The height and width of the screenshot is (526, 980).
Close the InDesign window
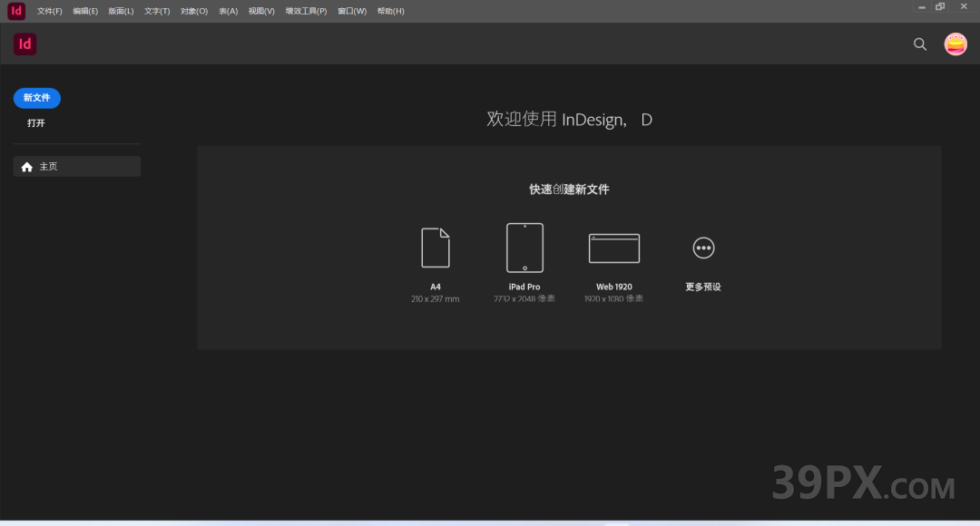click(964, 7)
